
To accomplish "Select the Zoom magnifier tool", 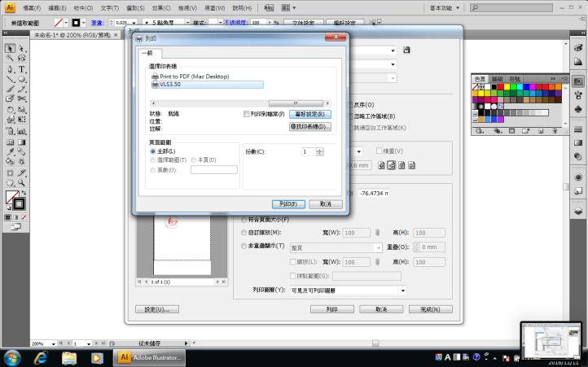I will (22, 184).
